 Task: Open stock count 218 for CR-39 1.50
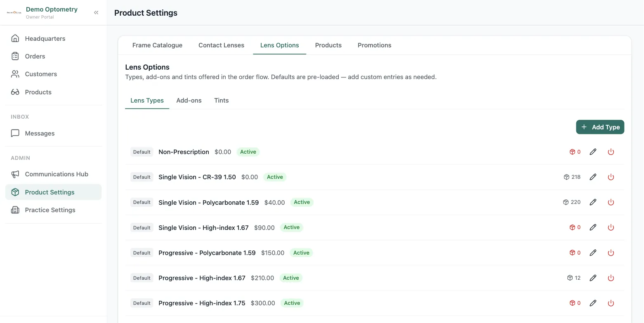coord(572,177)
